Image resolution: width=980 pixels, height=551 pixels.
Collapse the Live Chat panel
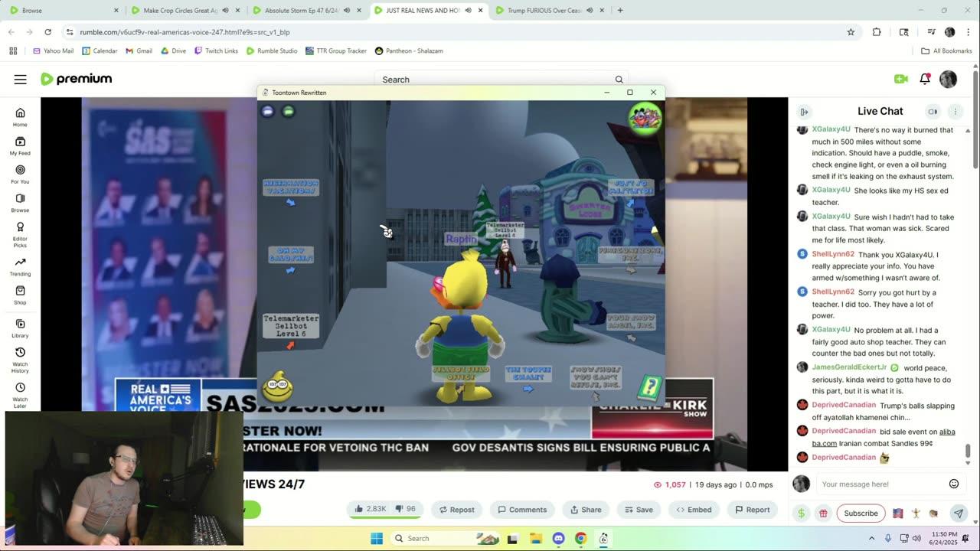pyautogui.click(x=804, y=112)
